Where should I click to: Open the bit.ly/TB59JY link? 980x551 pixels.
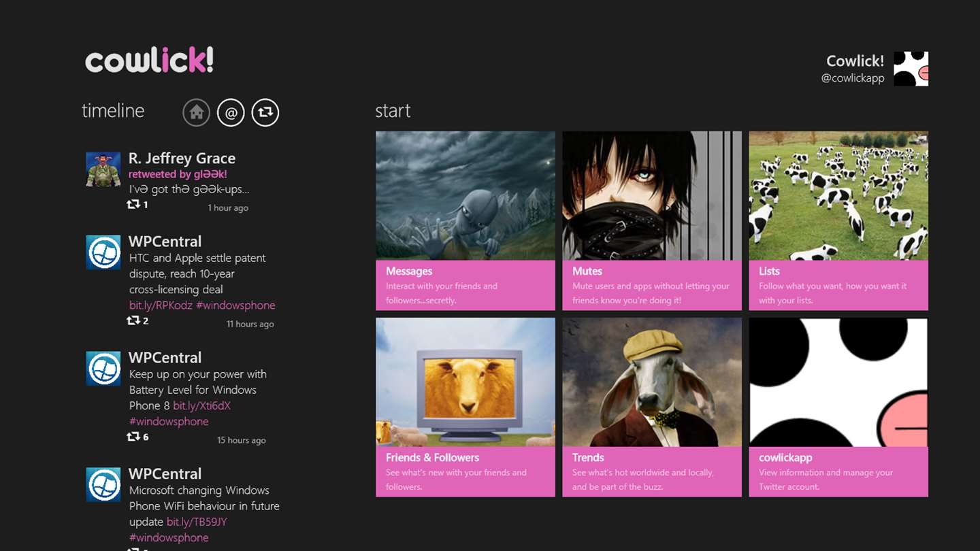point(197,522)
